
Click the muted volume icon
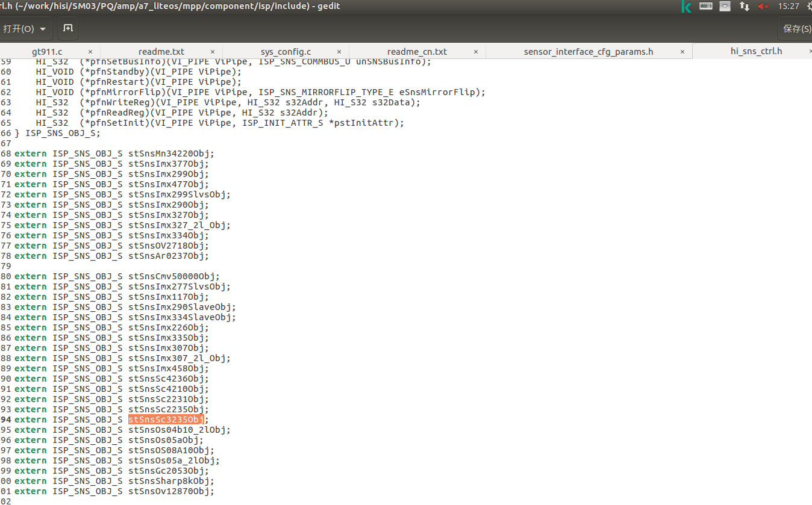763,6
